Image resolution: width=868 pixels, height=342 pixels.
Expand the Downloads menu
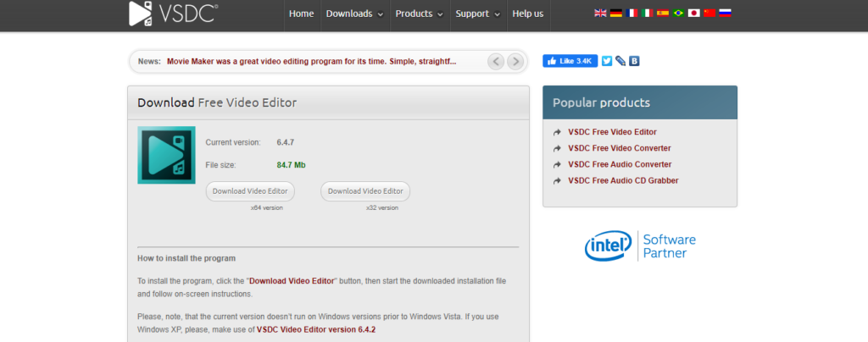pos(355,14)
